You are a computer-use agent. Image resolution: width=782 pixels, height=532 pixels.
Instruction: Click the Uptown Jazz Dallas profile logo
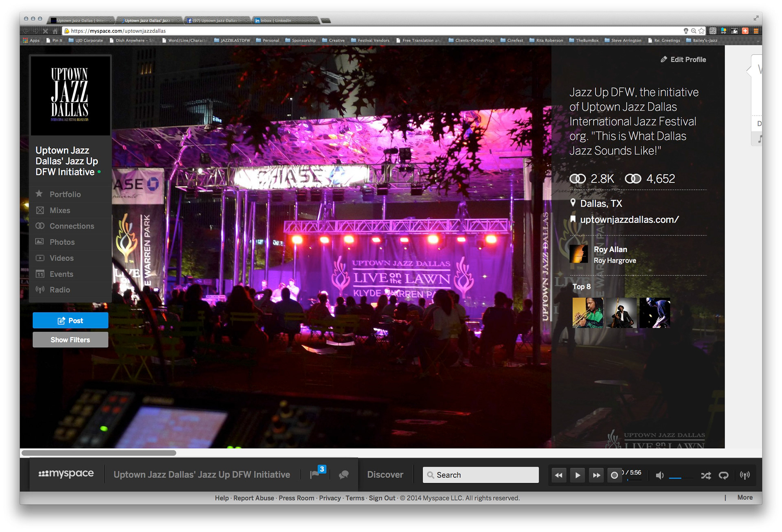click(70, 96)
